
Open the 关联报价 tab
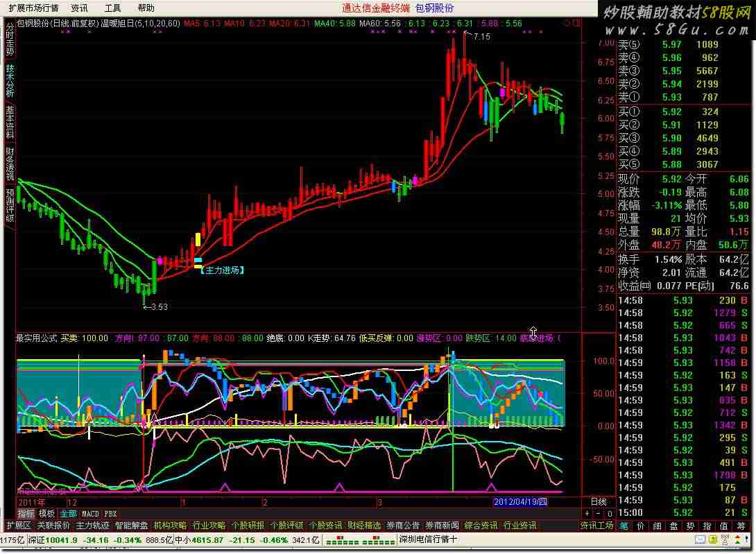tap(53, 526)
